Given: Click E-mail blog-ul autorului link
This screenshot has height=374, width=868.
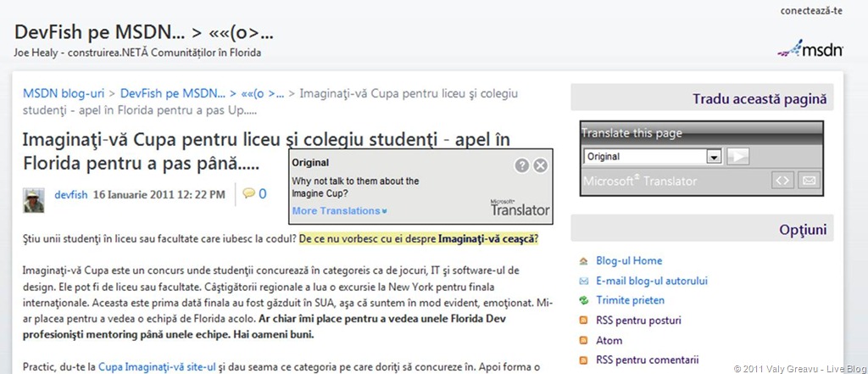Looking at the screenshot, I should (651, 281).
